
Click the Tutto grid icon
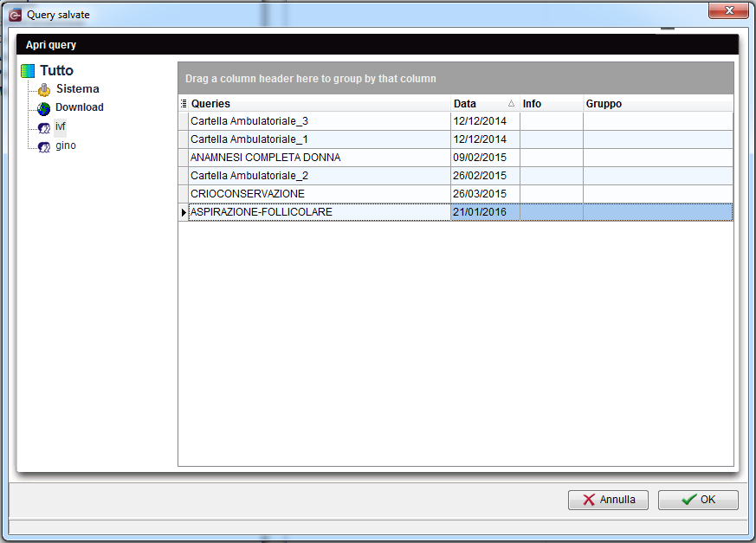[28, 71]
